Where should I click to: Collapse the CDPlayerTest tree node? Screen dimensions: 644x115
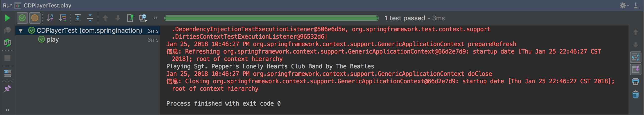click(x=21, y=30)
